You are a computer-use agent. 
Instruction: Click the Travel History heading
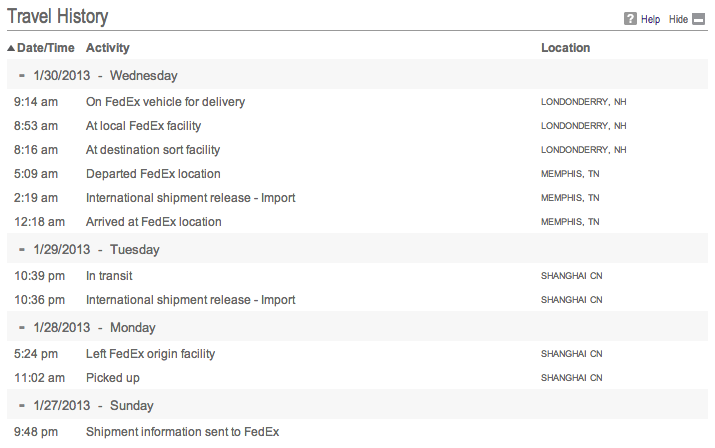58,17
